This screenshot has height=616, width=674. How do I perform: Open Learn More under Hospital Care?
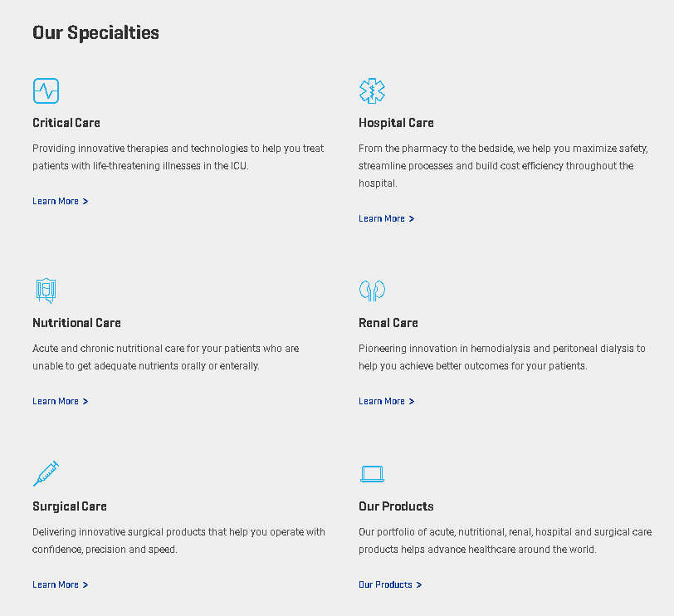pos(386,218)
